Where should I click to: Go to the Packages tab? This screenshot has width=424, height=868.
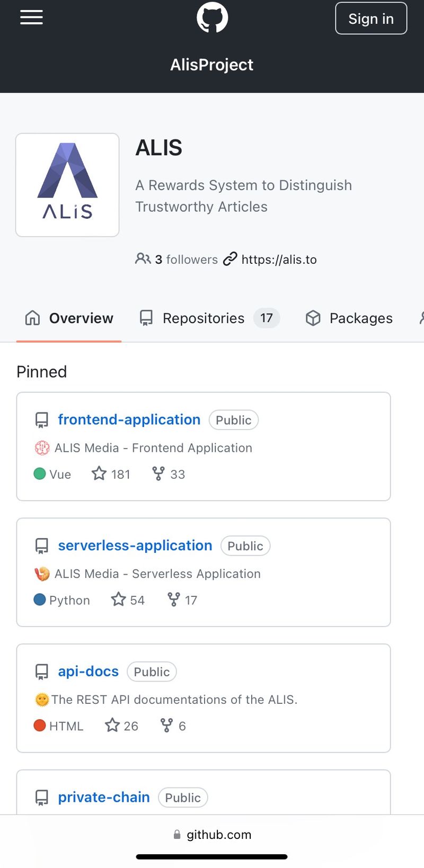(x=350, y=318)
